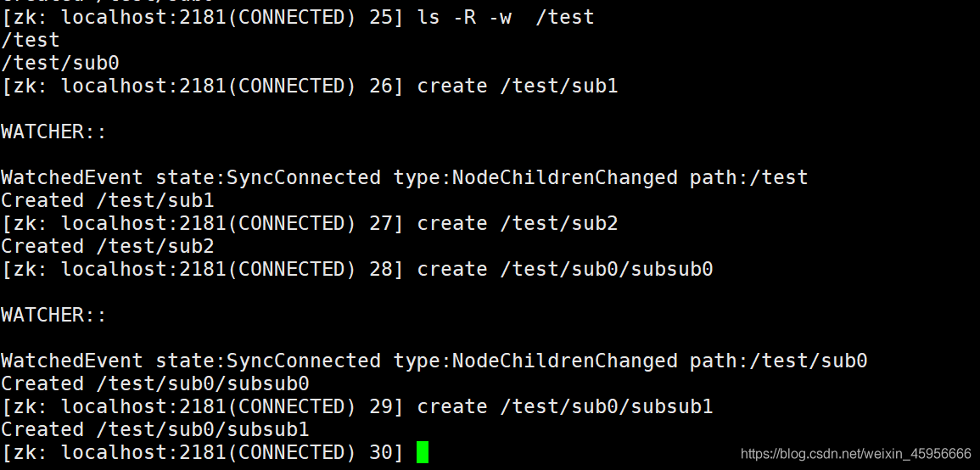The width and height of the screenshot is (980, 470).
Task: Click the prompt numbered 30
Action: point(203,452)
